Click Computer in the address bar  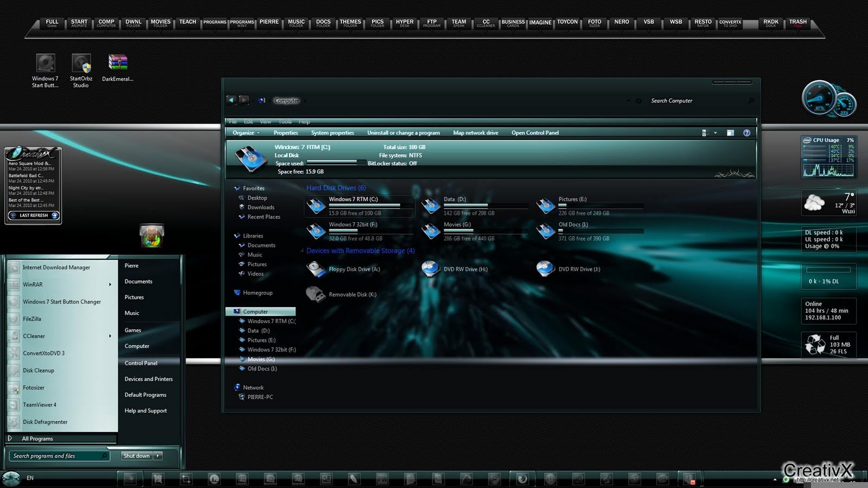[286, 101]
